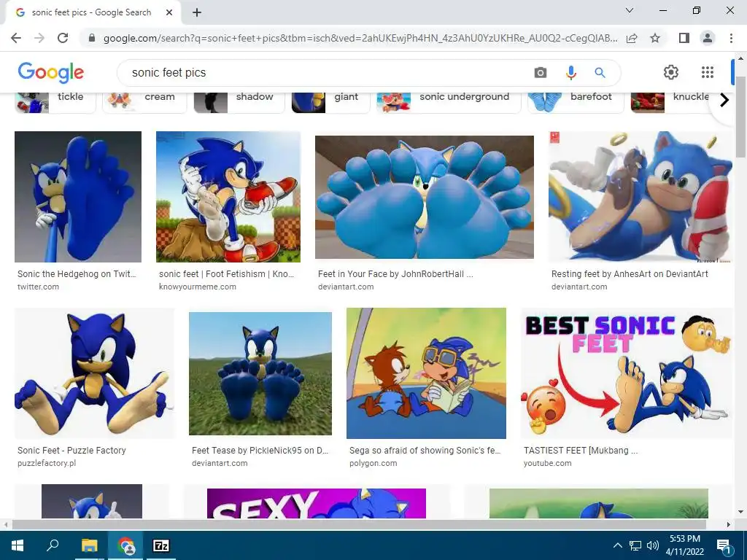
Task: Click the 'puzzlefactory.pl' source text
Action: (47, 463)
